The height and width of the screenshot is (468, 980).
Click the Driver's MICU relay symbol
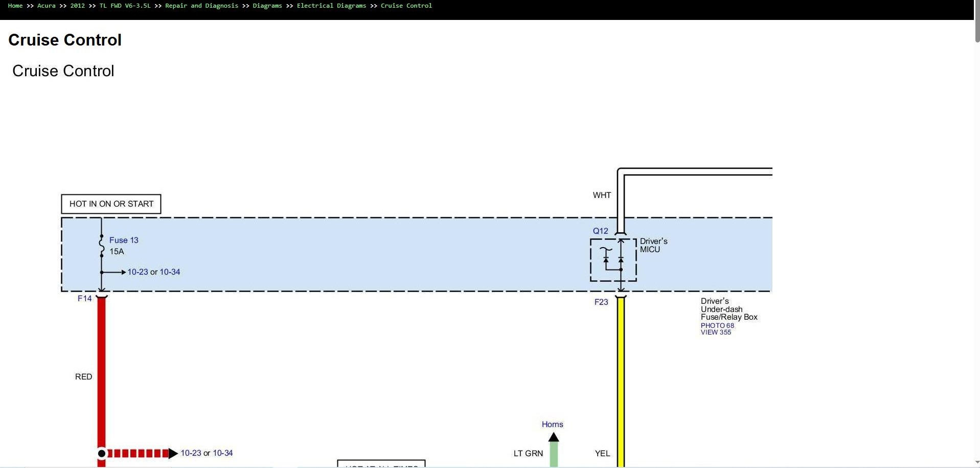point(613,260)
